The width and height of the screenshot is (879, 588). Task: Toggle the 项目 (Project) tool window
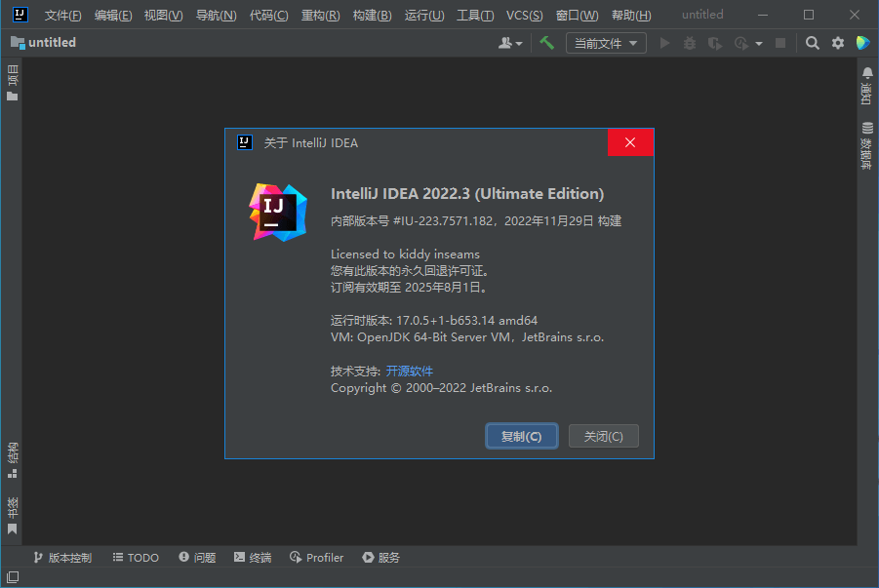pos(12,83)
